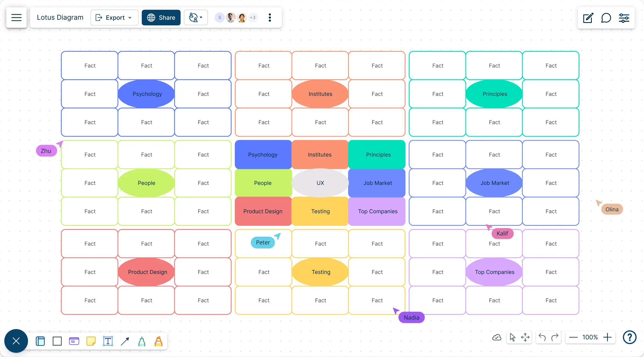The image size is (644, 357).
Task: Click the Psychology center node
Action: tap(147, 94)
